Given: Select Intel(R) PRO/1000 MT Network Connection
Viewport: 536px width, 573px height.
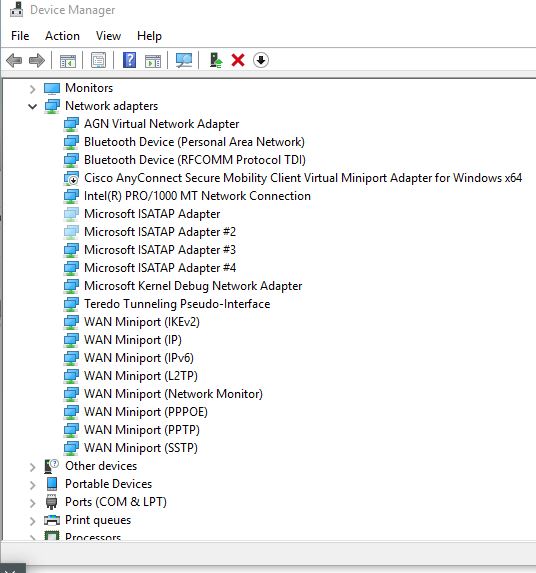Looking at the screenshot, I should 197,196.
